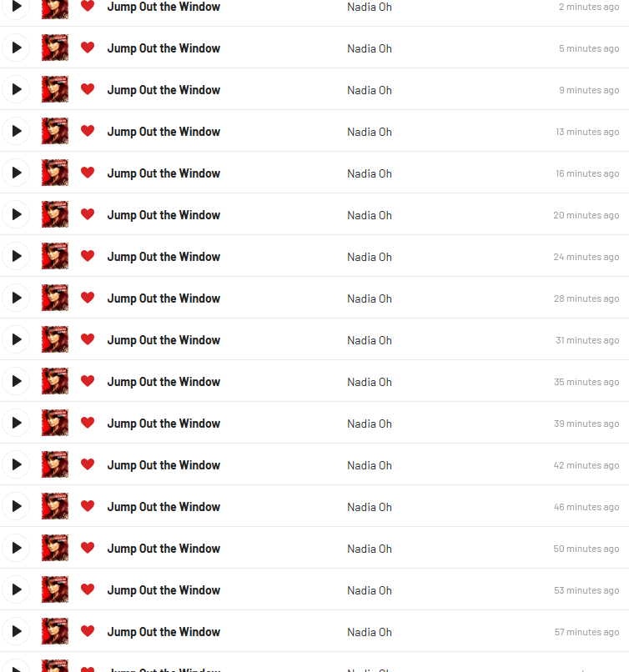Open Nadia Oh artist in 13 minutes ago row
The width and height of the screenshot is (629, 672).
(370, 132)
